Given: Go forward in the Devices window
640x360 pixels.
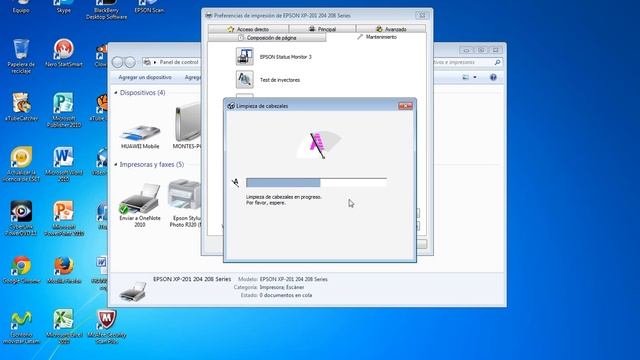Looking at the screenshot, I should [x=130, y=62].
